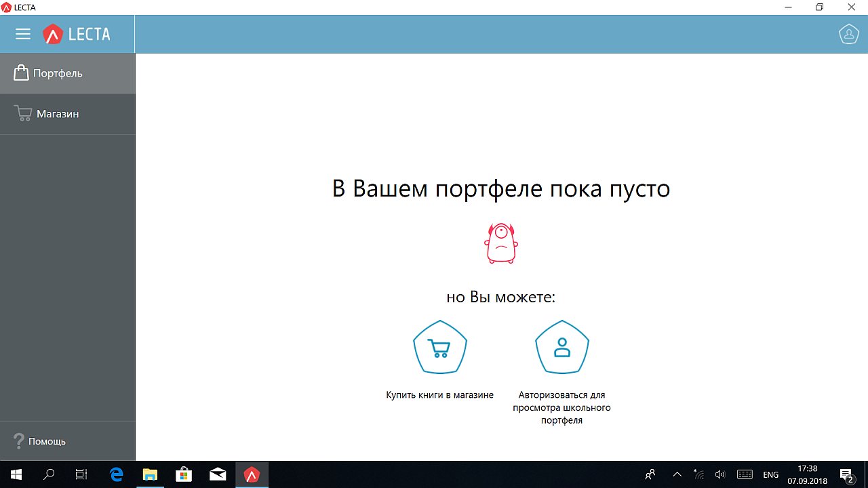Switch the ENG input language
This screenshot has height=488, width=868.
click(x=770, y=474)
